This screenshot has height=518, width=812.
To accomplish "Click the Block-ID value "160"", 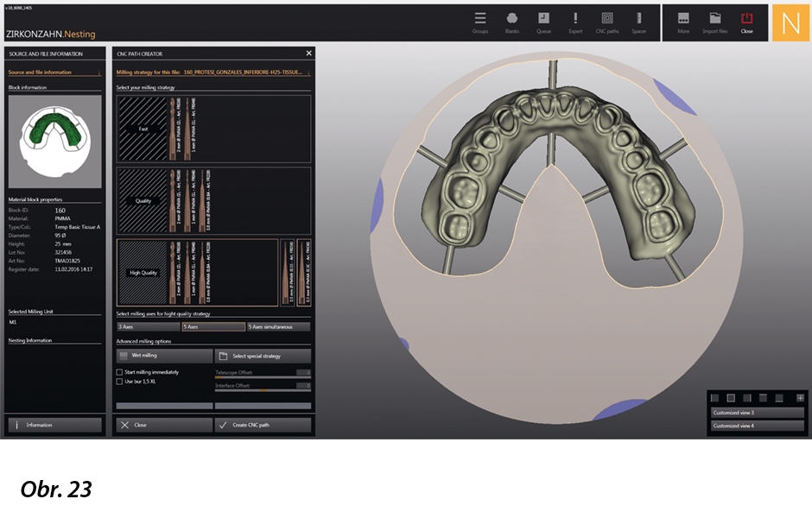I will pyautogui.click(x=60, y=211).
